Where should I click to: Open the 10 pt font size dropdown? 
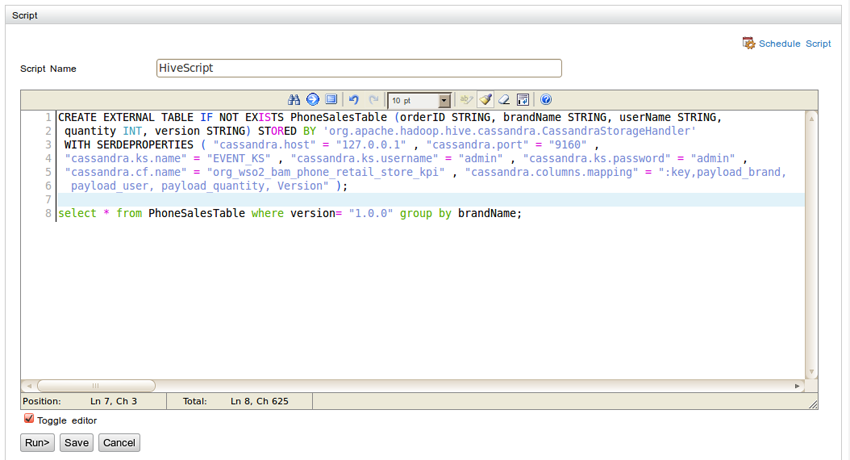pos(420,100)
